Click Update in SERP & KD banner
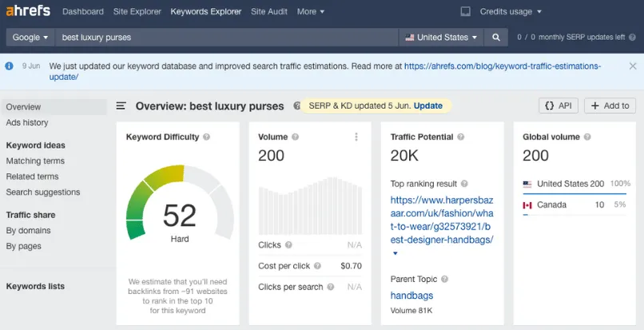The image size is (644, 330). click(428, 105)
